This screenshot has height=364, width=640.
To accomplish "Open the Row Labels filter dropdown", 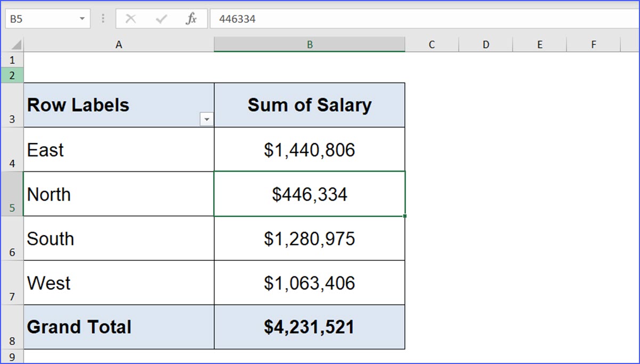I will (x=207, y=119).
